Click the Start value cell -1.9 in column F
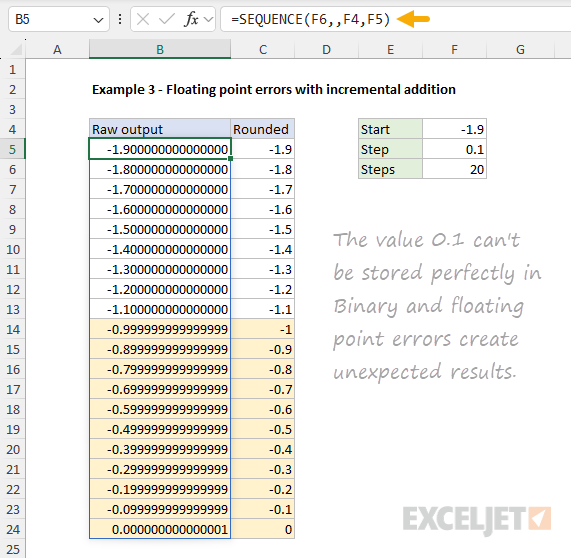Image resolution: width=571 pixels, height=558 pixels. point(454,129)
